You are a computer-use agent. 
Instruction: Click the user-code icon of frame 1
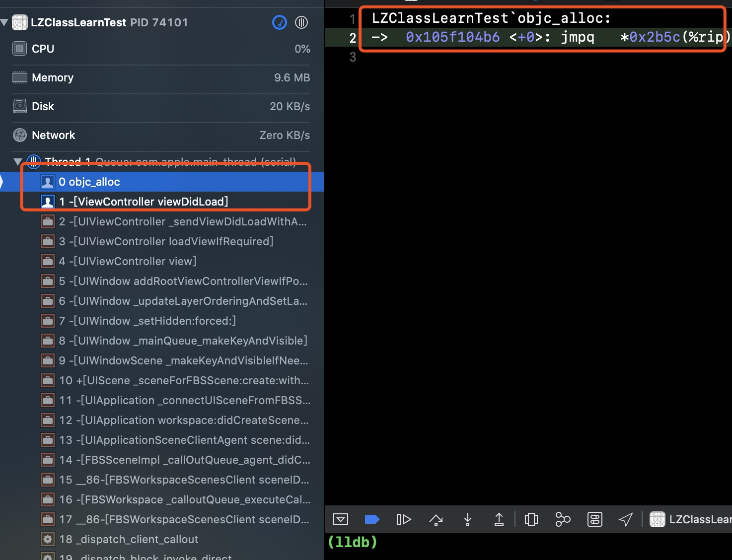tap(48, 202)
